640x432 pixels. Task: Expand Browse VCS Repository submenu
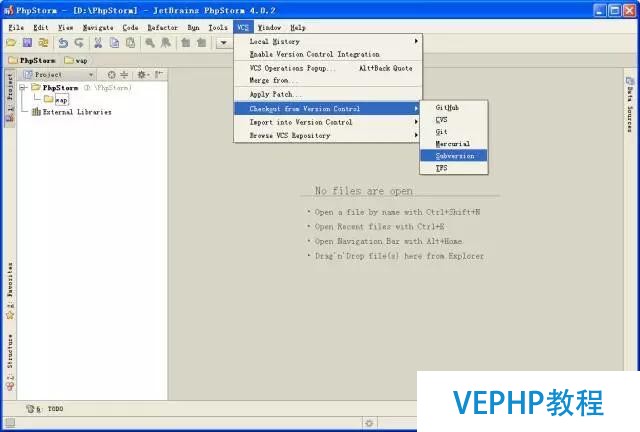tap(328, 135)
